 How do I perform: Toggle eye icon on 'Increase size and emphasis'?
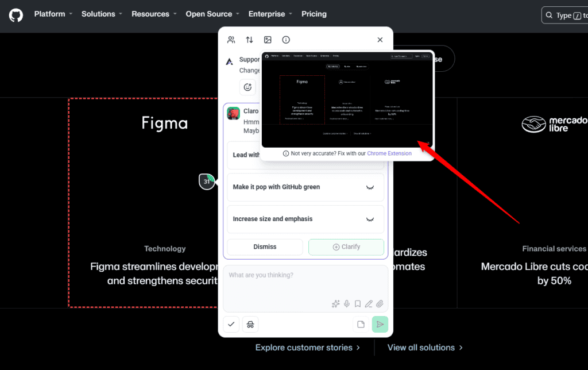click(370, 219)
